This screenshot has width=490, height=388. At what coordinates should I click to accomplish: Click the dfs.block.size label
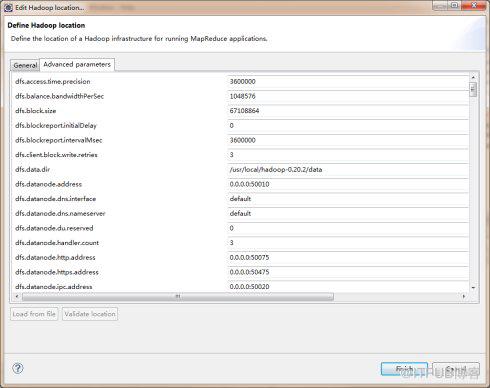pos(36,111)
